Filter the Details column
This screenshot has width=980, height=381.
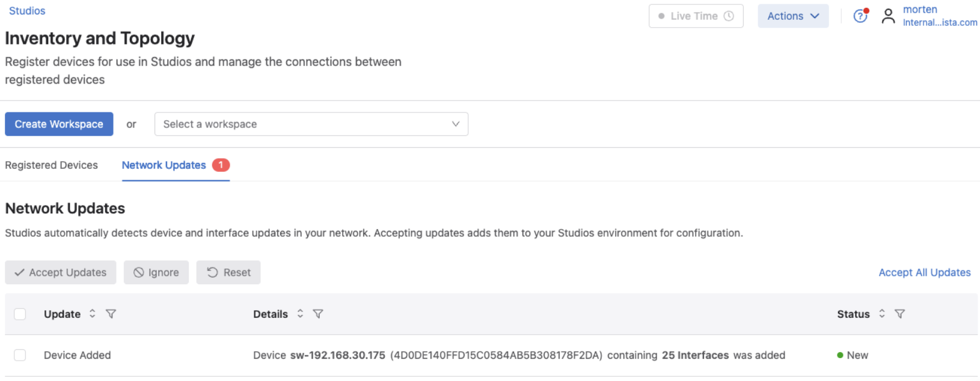click(x=318, y=314)
